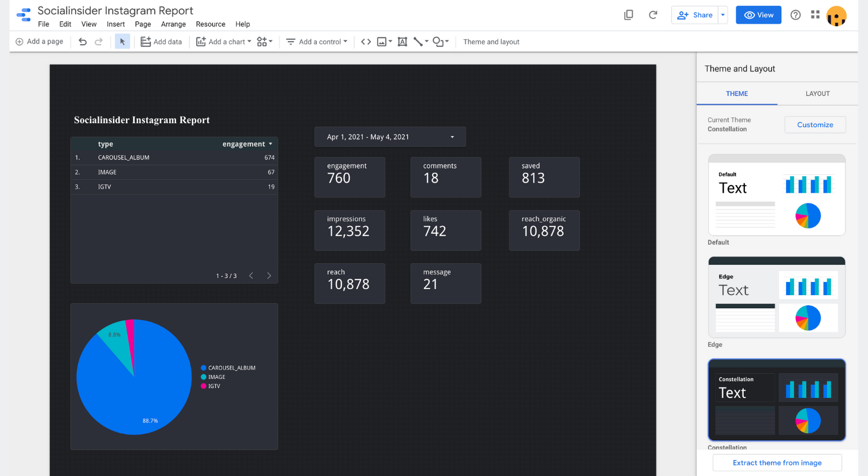This screenshot has width=868, height=476.
Task: Click the IGTV table row
Action: [x=174, y=187]
